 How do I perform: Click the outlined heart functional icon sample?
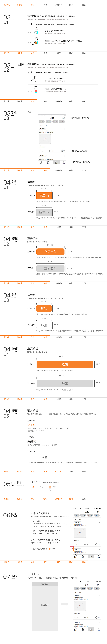click(36, 81)
